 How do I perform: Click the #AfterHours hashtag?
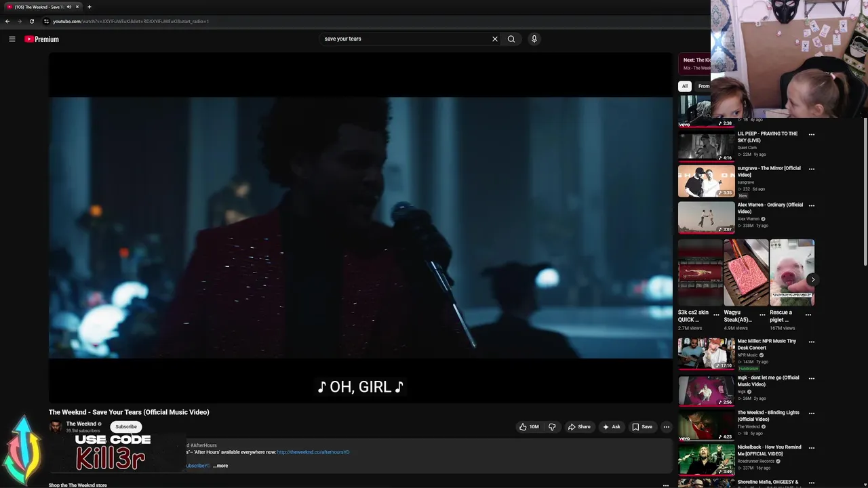click(x=203, y=445)
